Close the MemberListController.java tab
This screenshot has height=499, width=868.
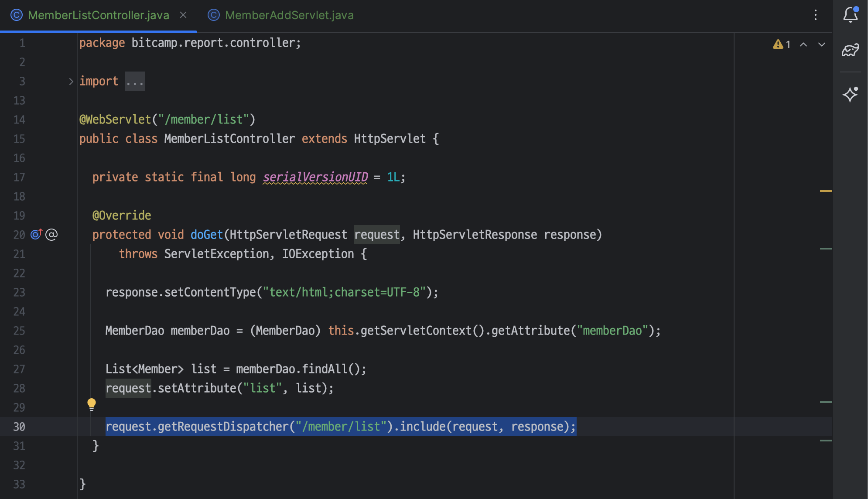click(183, 15)
